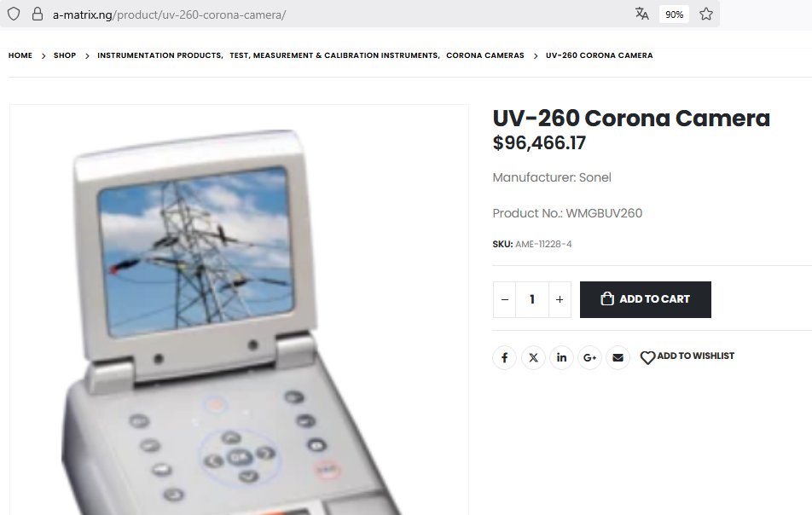Open Instrumentation Products breadcrumb
This screenshot has width=812, height=515.
(159, 55)
